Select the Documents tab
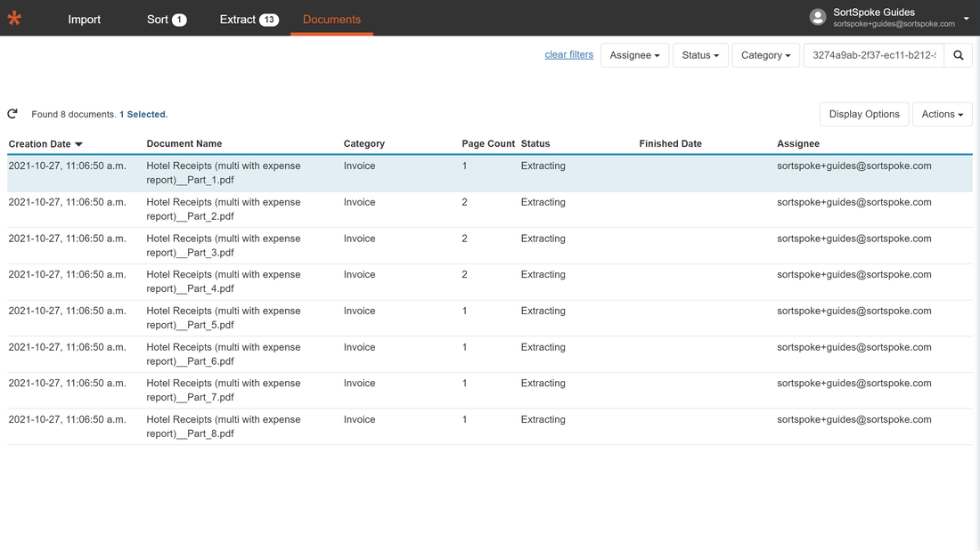The image size is (980, 551). (x=332, y=20)
